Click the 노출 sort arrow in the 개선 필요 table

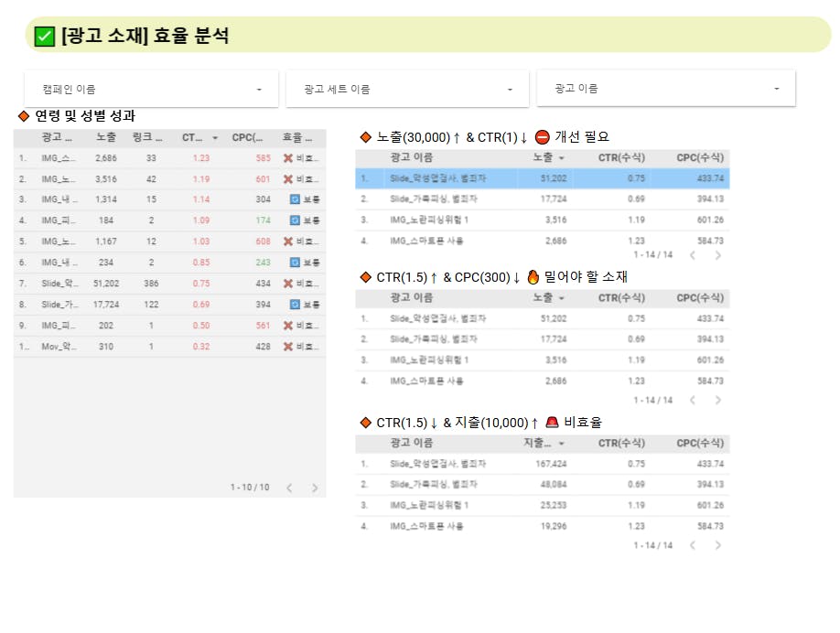point(562,158)
